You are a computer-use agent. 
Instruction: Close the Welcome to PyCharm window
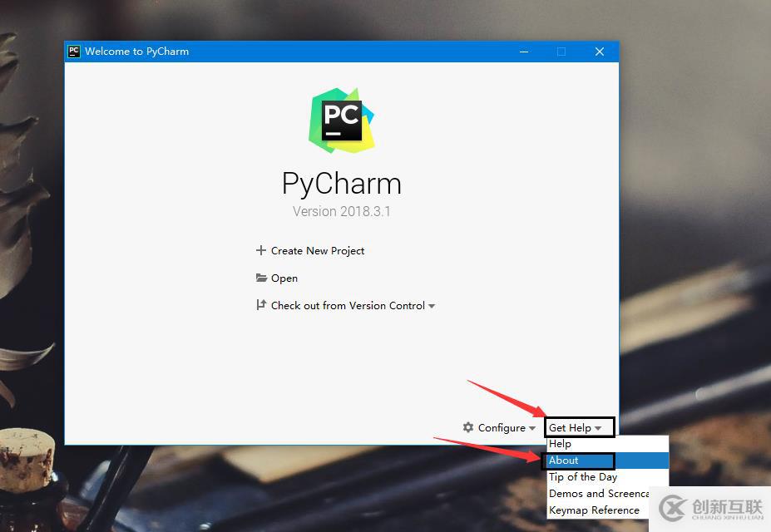[600, 51]
